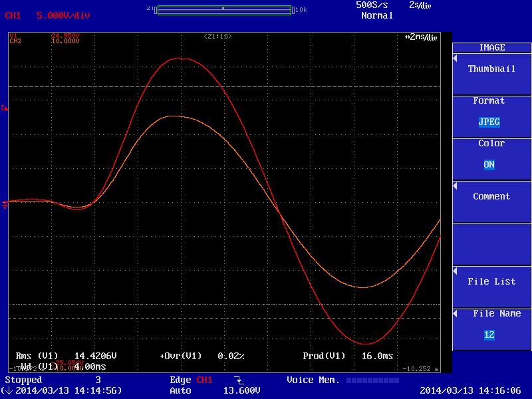This screenshot has height=399, width=532.
Task: Expand the File List submenu
Action: pyautogui.click(x=491, y=282)
